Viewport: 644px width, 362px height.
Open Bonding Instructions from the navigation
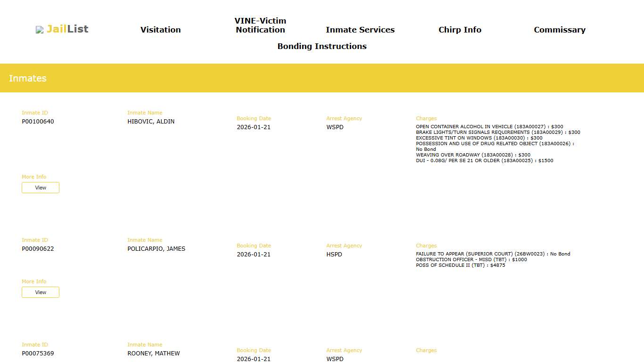[322, 46]
